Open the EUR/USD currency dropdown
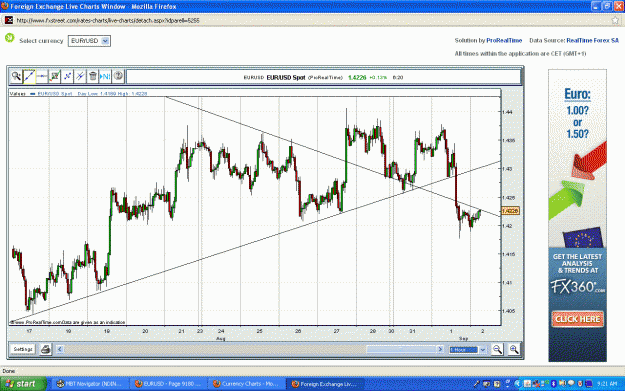 [89, 41]
